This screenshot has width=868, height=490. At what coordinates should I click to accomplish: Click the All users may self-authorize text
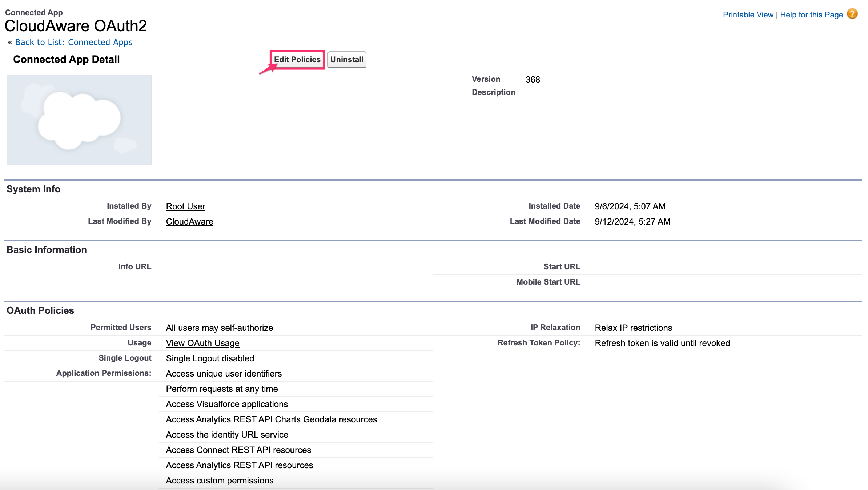coord(219,328)
